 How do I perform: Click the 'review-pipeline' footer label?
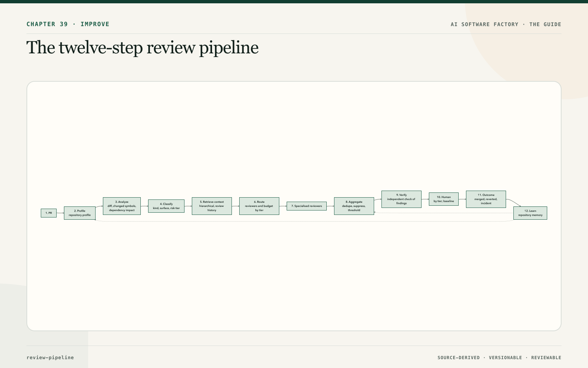pyautogui.click(x=50, y=358)
